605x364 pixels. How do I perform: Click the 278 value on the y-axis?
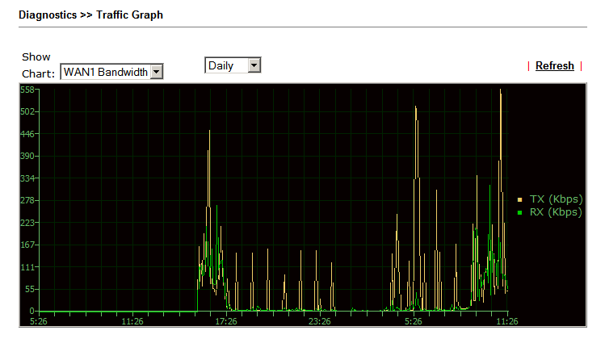click(x=27, y=200)
